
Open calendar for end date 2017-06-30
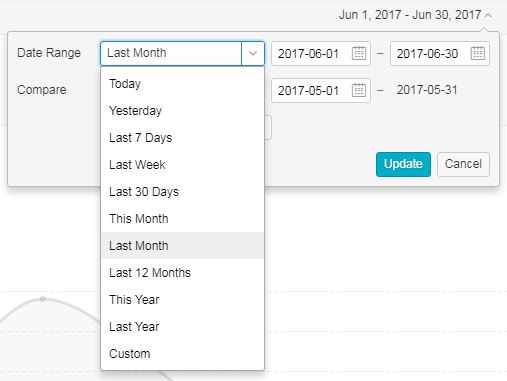coord(477,53)
